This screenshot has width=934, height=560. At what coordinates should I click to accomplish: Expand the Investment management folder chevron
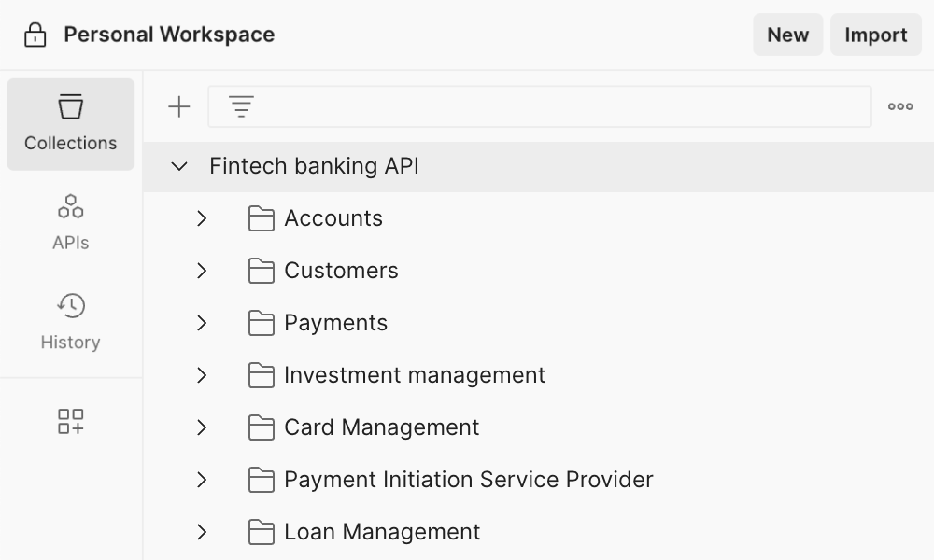point(202,375)
